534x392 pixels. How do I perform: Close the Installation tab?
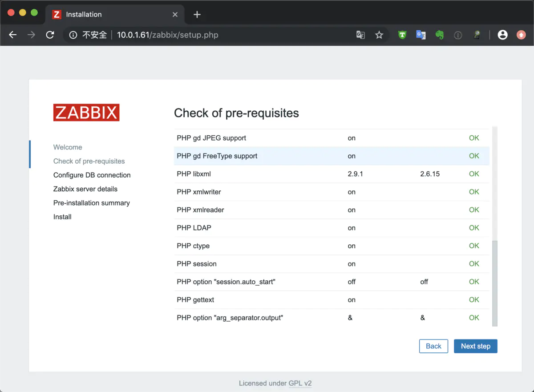pyautogui.click(x=175, y=14)
